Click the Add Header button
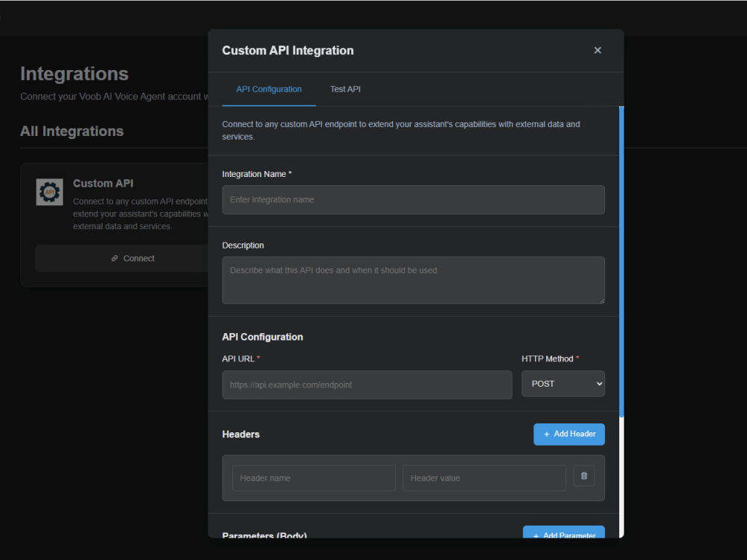747x560 pixels. [568, 435]
